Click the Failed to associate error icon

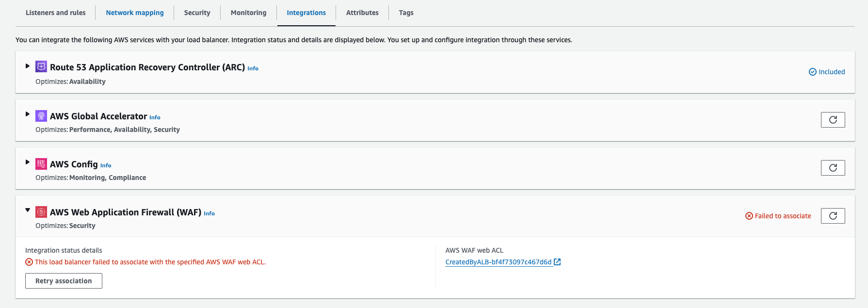click(x=749, y=216)
